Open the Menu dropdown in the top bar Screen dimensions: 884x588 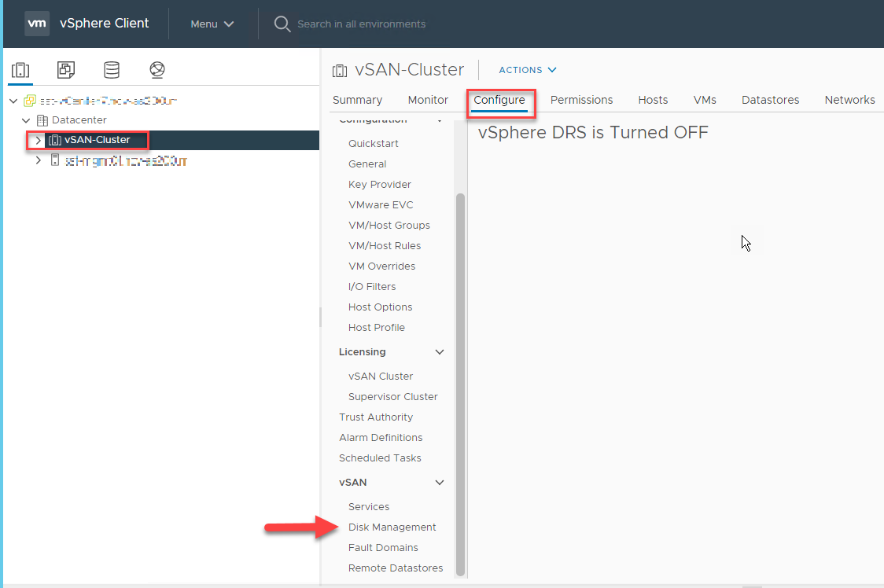210,24
